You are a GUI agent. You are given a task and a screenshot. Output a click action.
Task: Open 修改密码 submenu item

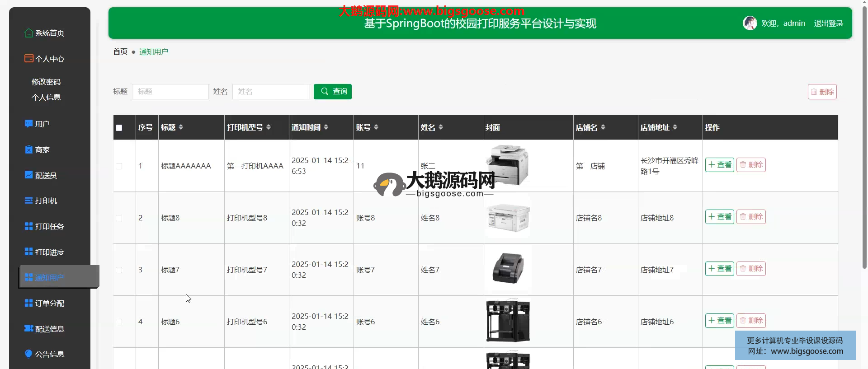(x=46, y=82)
